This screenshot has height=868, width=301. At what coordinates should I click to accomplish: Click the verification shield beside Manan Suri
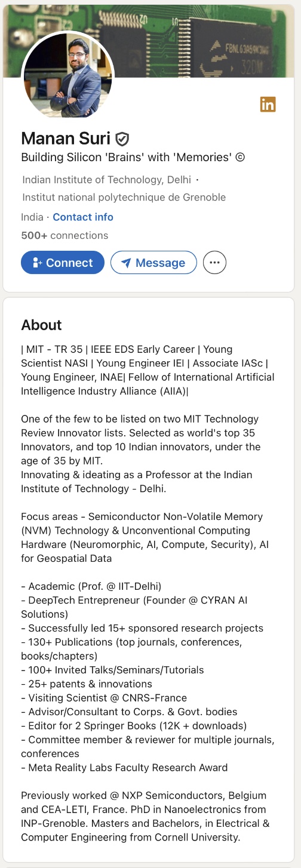[122, 139]
